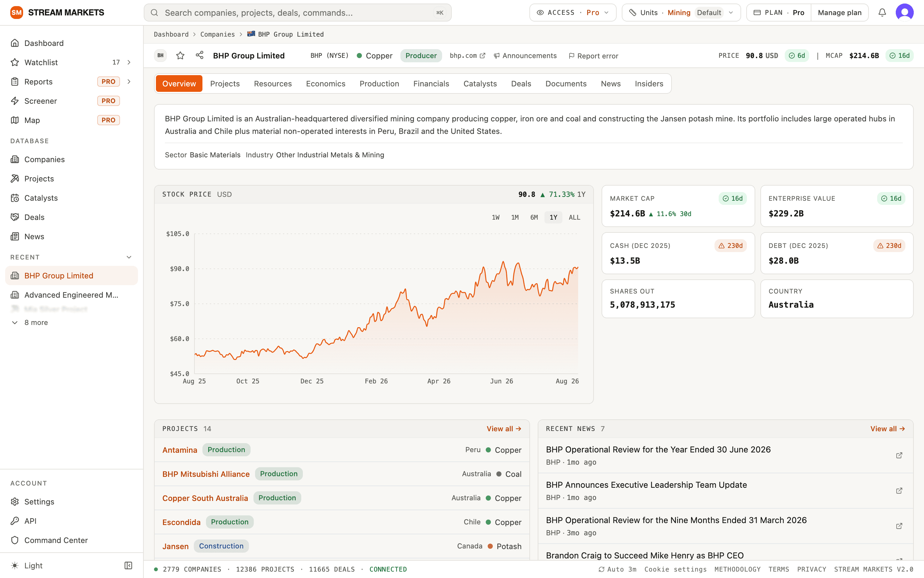The image size is (924, 578).
Task: Open Command Center in the sidebar
Action: 72,540
